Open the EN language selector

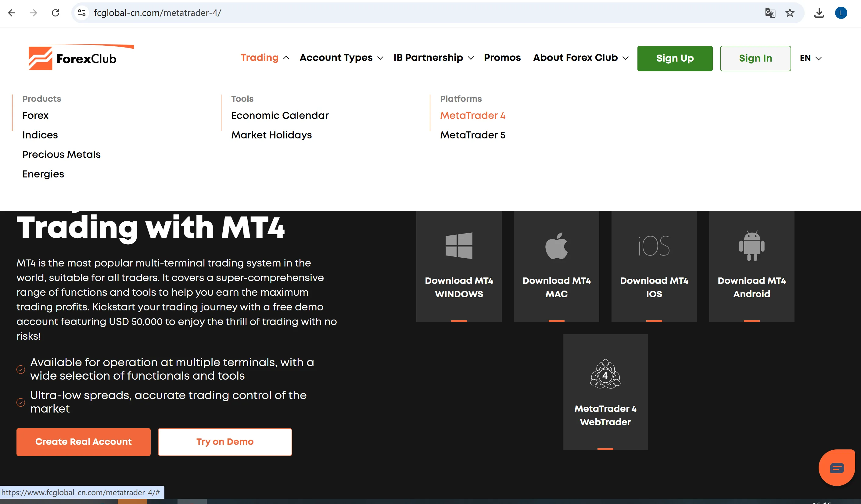click(811, 58)
